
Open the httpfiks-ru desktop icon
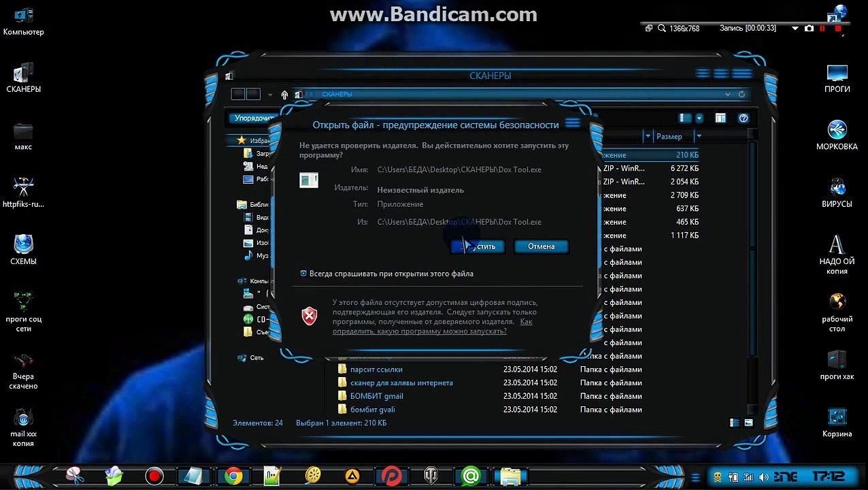click(x=23, y=193)
